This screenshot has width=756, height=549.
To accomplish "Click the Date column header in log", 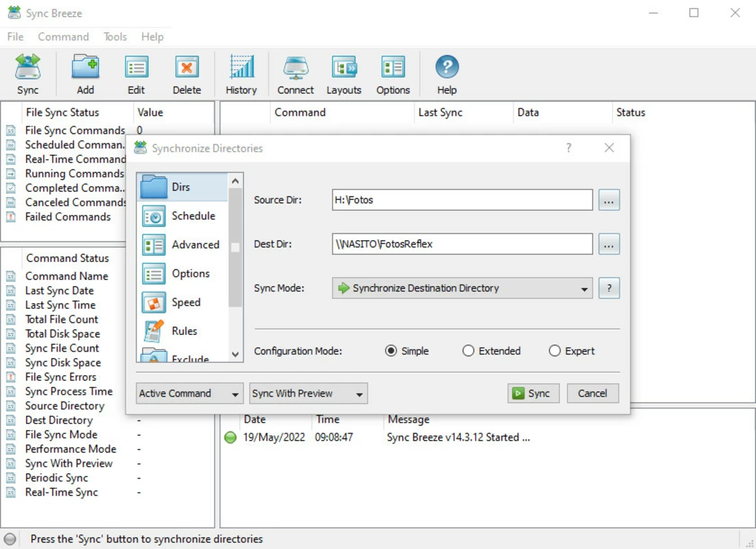I will (x=276, y=419).
